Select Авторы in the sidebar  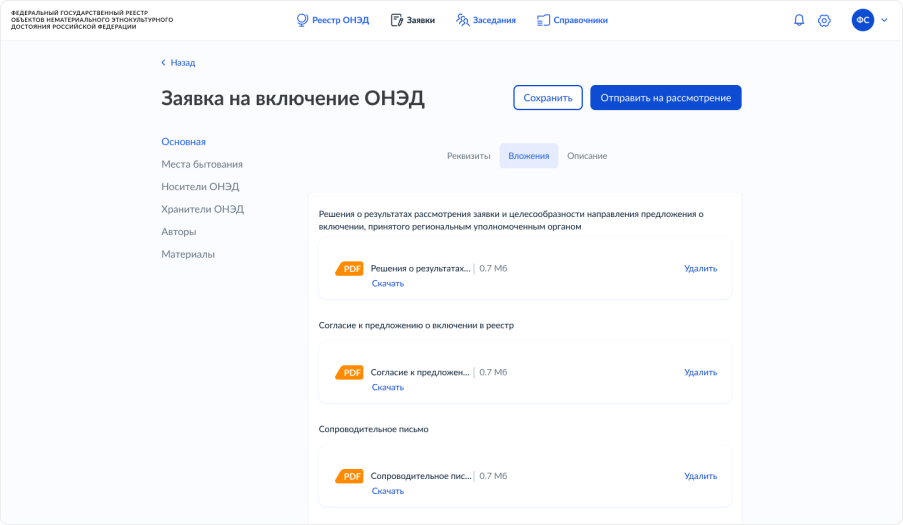coord(179,231)
